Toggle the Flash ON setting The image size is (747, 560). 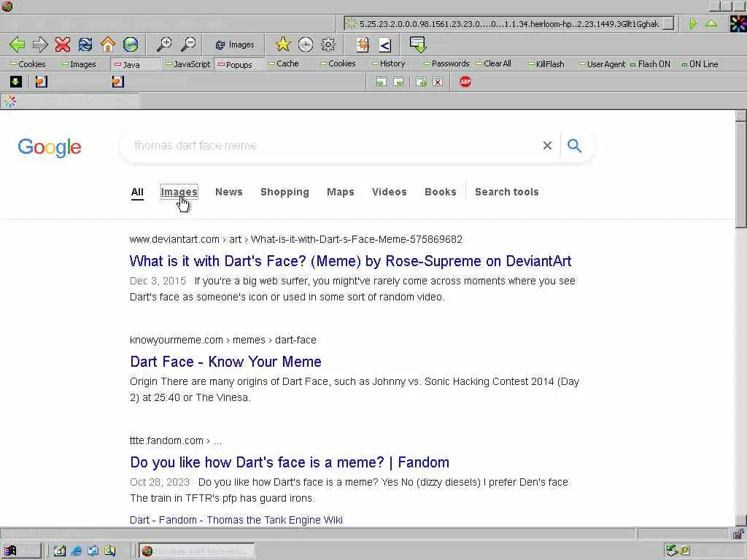tap(650, 64)
